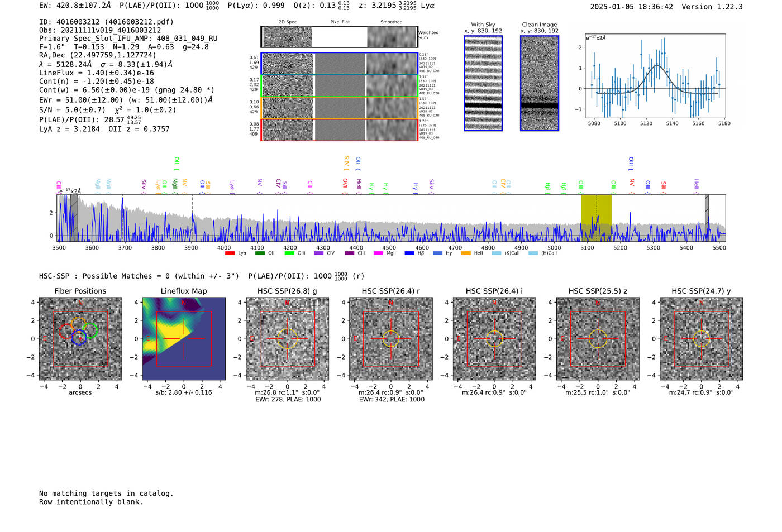Select the green-bordered fiber spectrum row
Viewport: 782px width, 532px height.
pos(339,86)
